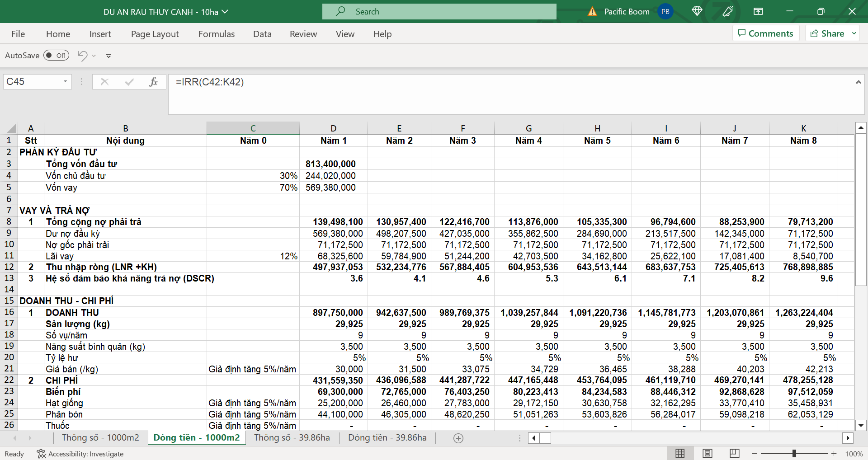Switch to Page Break Preview icon
This screenshot has height=460, width=868.
tap(735, 453)
